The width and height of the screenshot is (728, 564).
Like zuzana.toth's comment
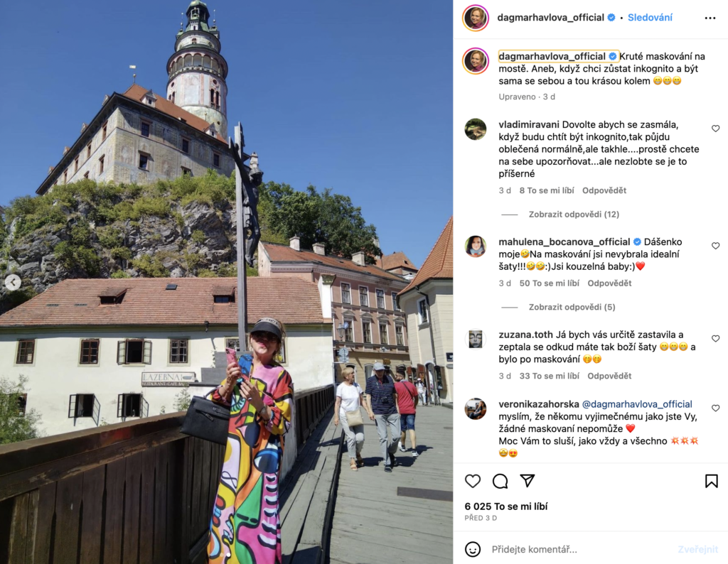point(715,338)
